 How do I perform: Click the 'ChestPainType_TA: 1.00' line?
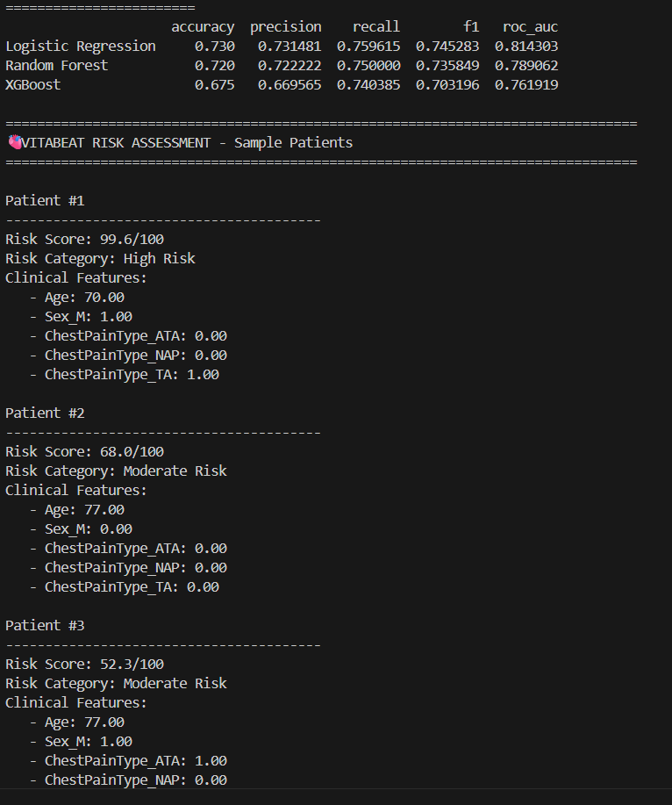pos(125,375)
